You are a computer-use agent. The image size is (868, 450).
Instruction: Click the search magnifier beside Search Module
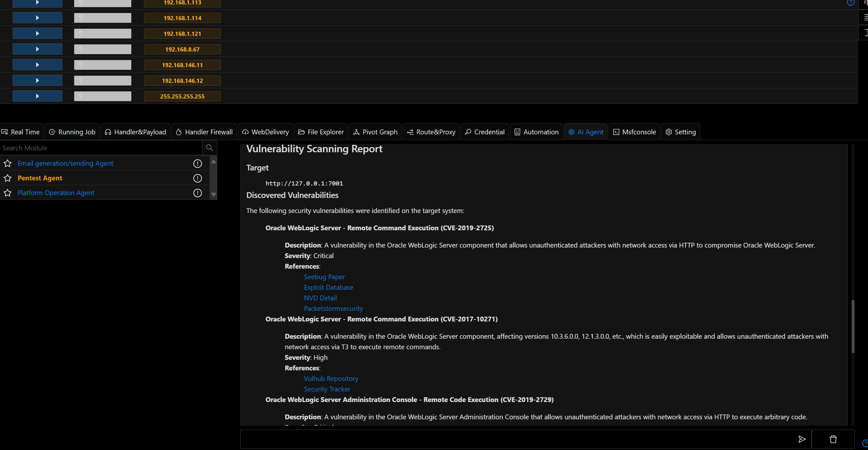[210, 148]
